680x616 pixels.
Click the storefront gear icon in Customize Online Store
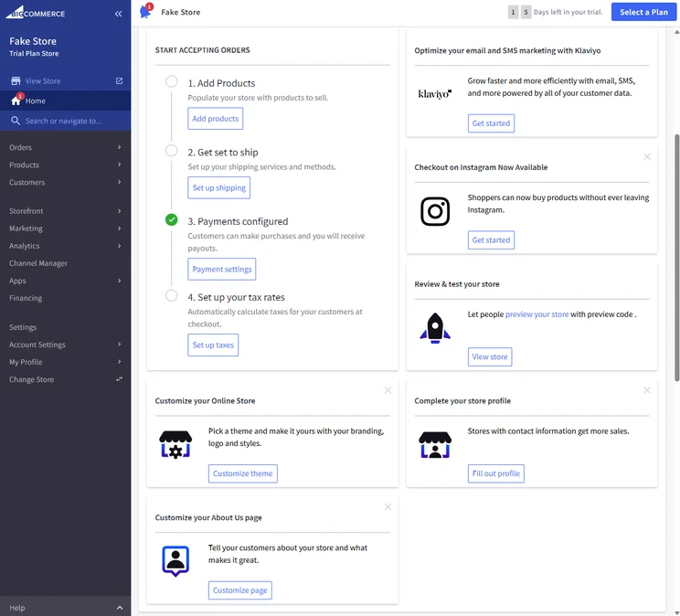coord(175,445)
